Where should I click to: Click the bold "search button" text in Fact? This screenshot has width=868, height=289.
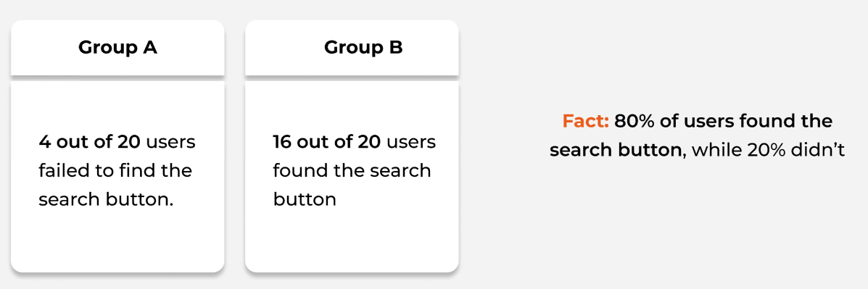click(x=616, y=151)
